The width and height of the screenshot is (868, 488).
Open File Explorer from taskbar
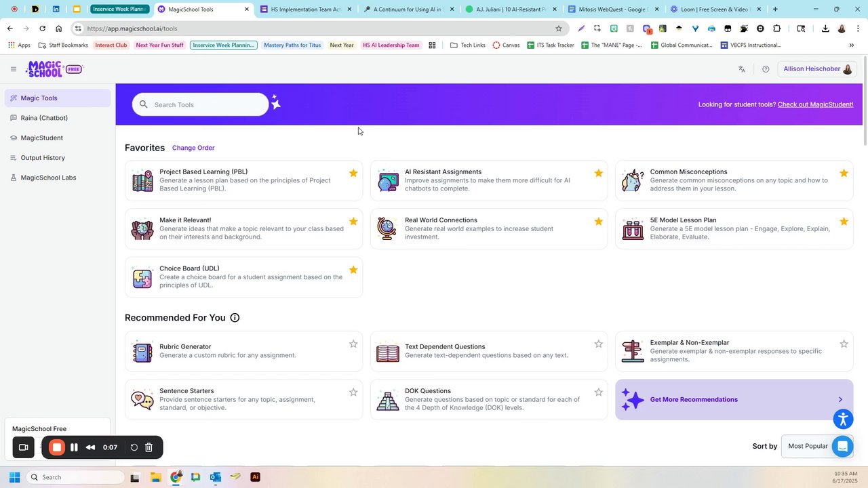(x=155, y=477)
